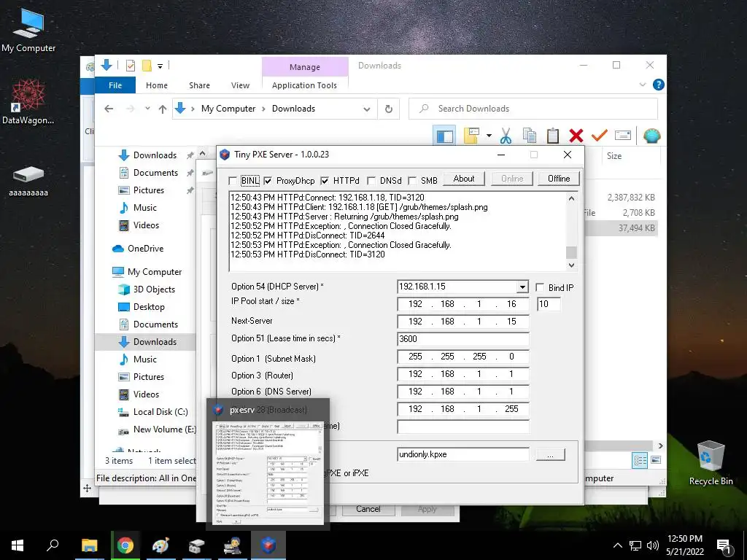Click the Explorer Up arrow
The height and width of the screenshot is (560, 747).
163,109
